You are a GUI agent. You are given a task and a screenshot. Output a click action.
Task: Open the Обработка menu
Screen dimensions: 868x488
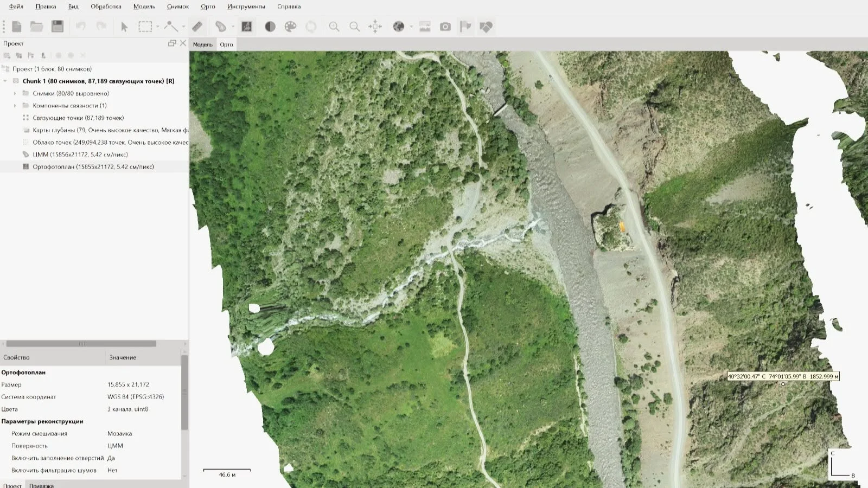click(x=106, y=7)
